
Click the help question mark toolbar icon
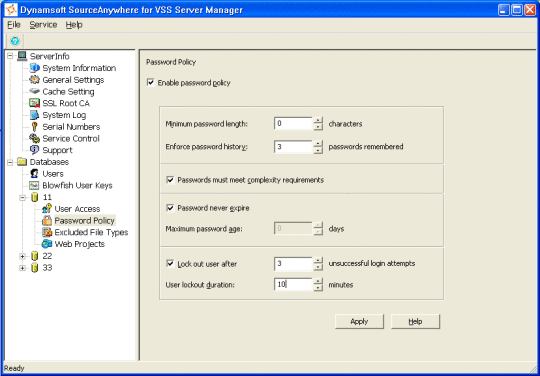(x=15, y=41)
